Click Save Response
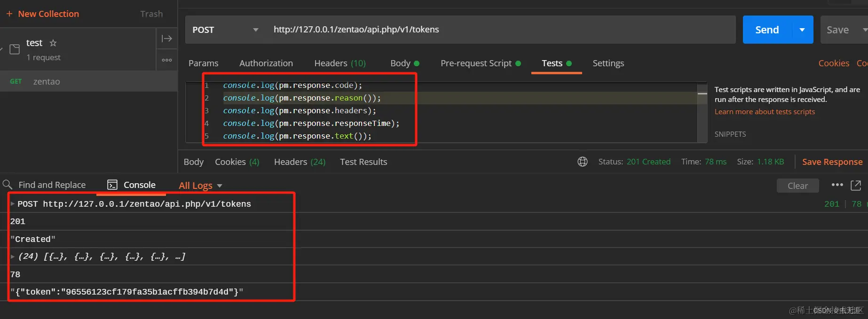 [x=832, y=162]
